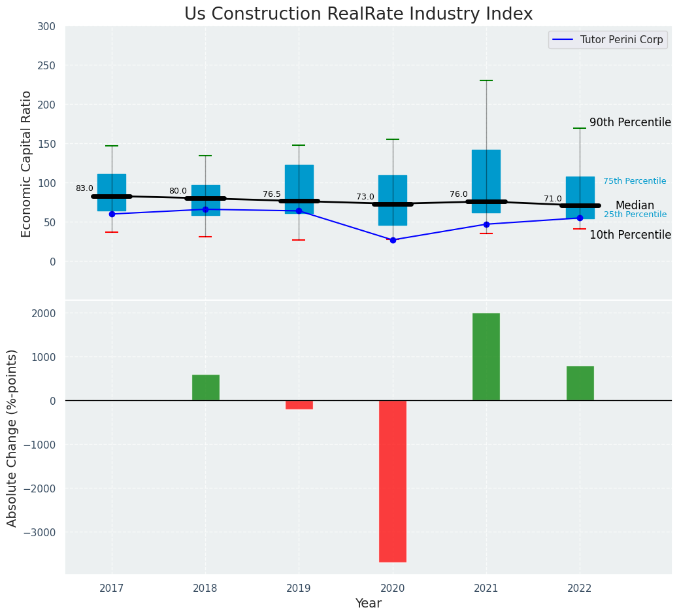Click the small red 2019 change bar
The image size is (679, 616).
point(299,405)
